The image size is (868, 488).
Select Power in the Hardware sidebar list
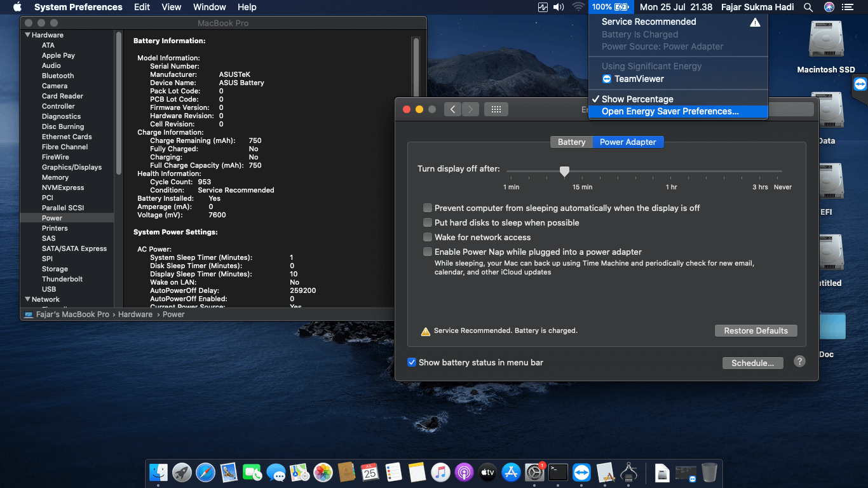coord(67,218)
